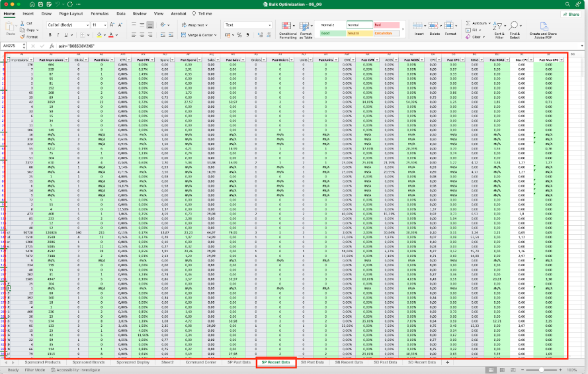Click the Format painter brush icon
The height and width of the screenshot is (374, 588).
[22, 37]
